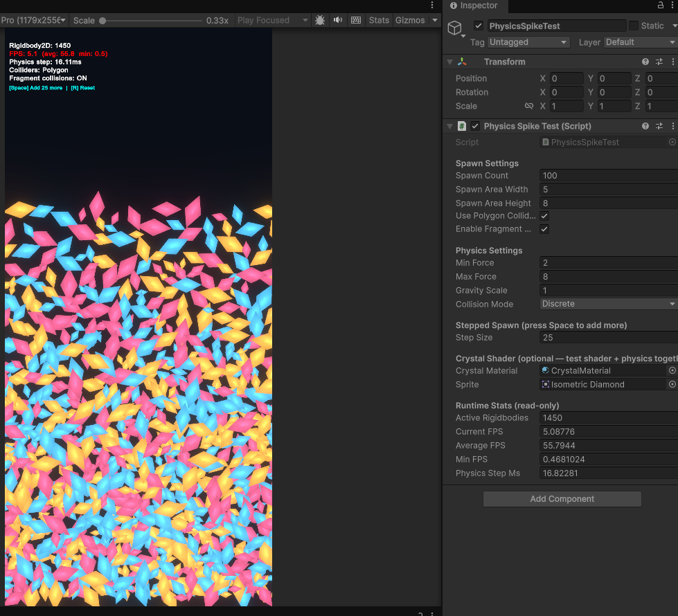Viewport: 678px width, 616px height.
Task: Toggle the bug-icon frame debugger button
Action: point(320,20)
